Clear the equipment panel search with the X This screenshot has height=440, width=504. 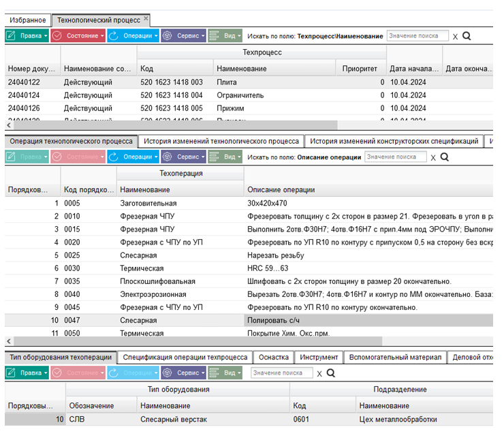coord(319,374)
